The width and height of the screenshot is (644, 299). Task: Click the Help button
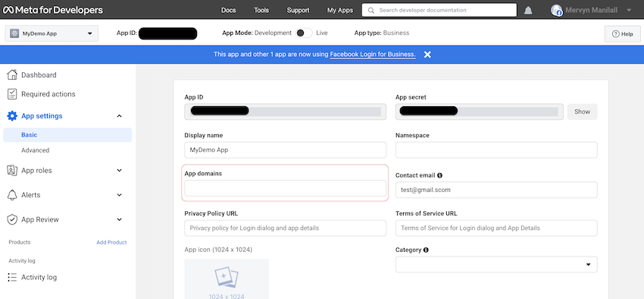[x=622, y=34]
